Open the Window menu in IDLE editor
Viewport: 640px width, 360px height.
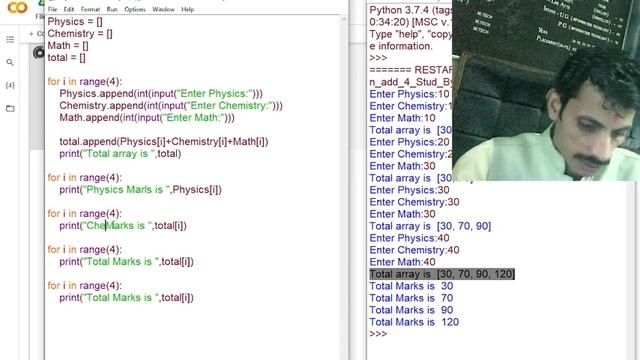pos(163,9)
